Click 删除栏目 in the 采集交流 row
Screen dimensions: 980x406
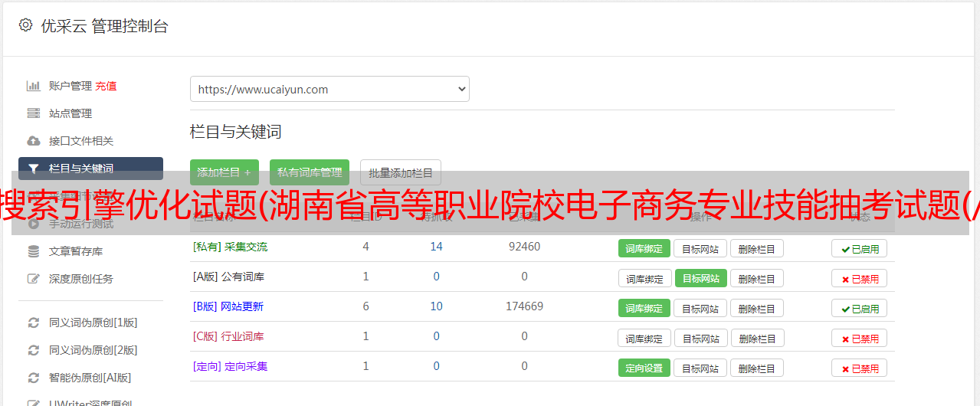757,248
